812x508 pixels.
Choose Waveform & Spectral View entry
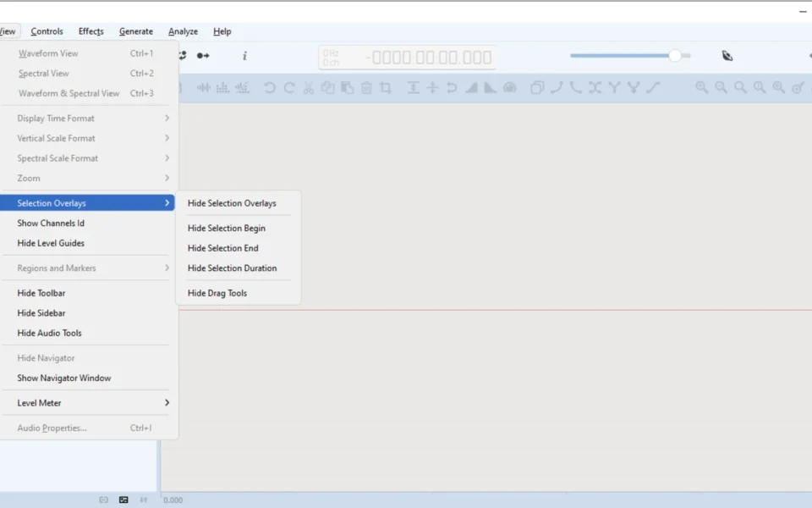tap(87, 93)
